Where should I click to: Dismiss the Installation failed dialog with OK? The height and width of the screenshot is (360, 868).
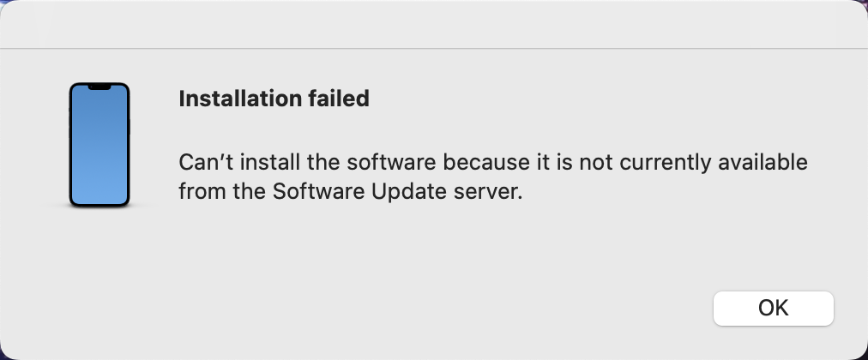(773, 309)
